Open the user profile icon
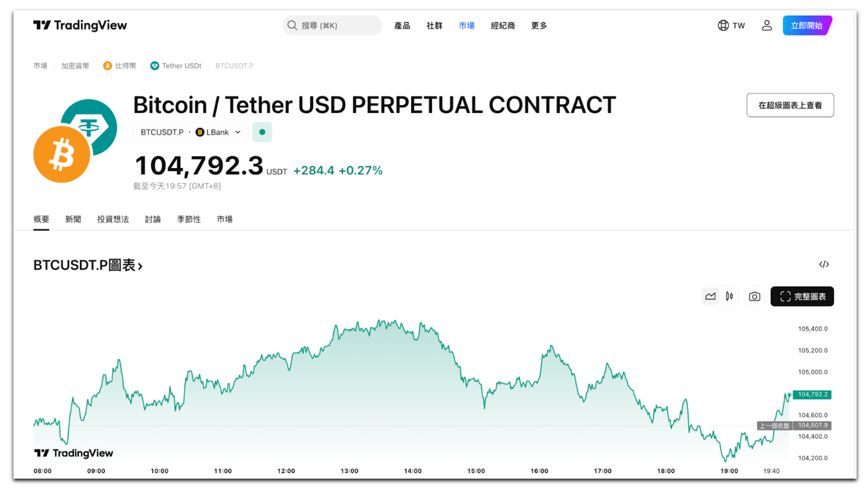 tap(767, 25)
